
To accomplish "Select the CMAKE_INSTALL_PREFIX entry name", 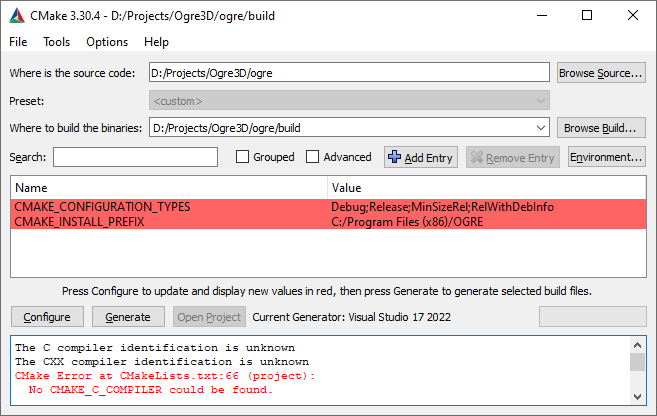I will click(79, 222).
